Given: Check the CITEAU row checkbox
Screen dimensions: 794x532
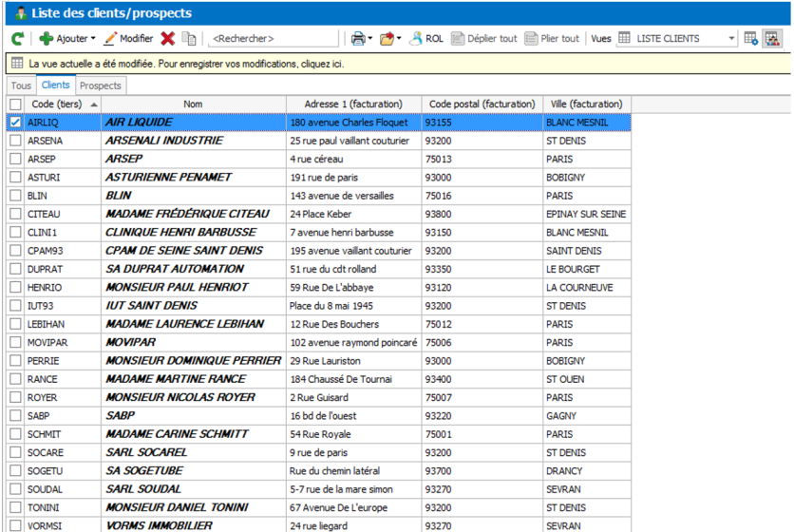Looking at the screenshot, I should point(16,214).
